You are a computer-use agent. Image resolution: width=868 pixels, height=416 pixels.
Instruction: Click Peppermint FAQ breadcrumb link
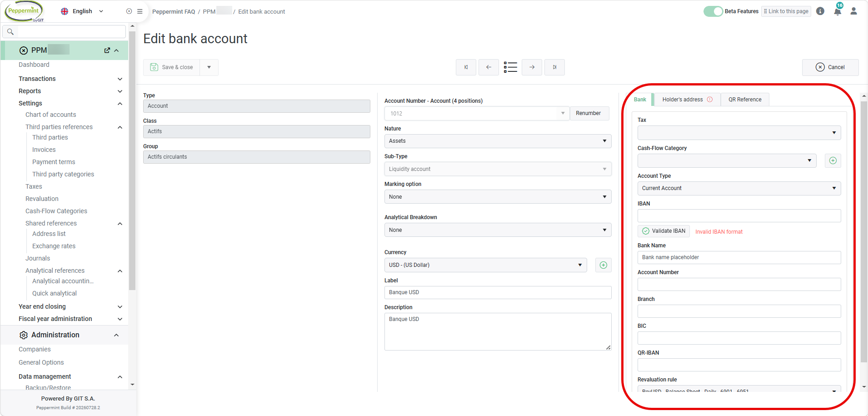coord(174,12)
